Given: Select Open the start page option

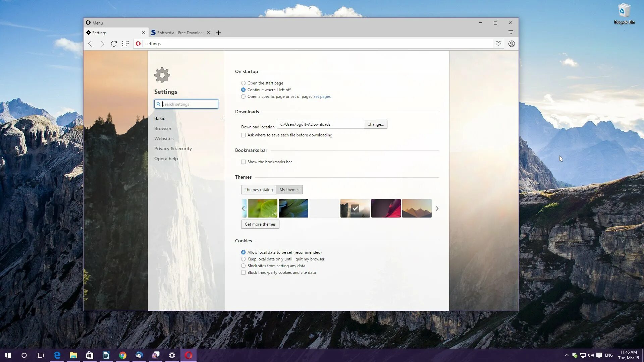Looking at the screenshot, I should tap(243, 83).
